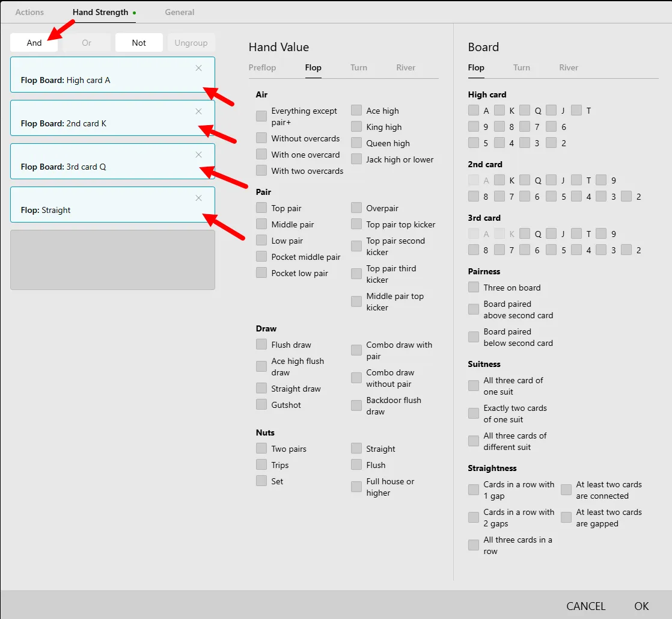The height and width of the screenshot is (619, 672).
Task: Cancel the hand strength dialog
Action: 585,606
